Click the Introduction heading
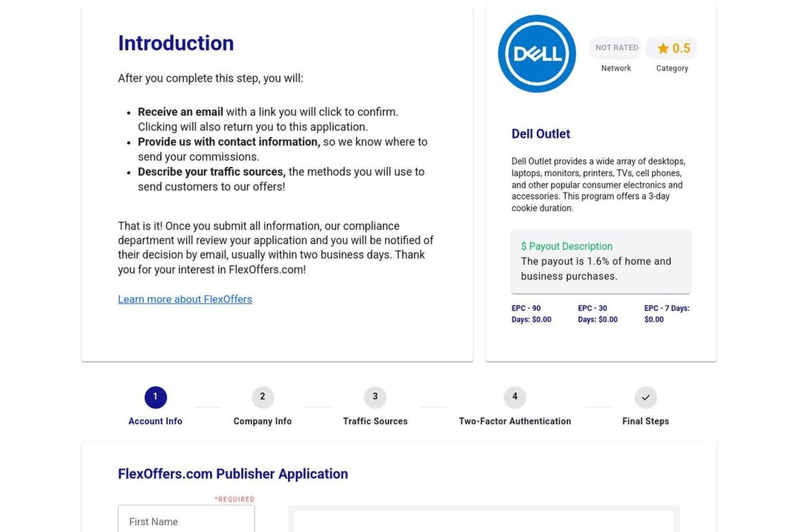The image size is (798, 532). (x=176, y=43)
